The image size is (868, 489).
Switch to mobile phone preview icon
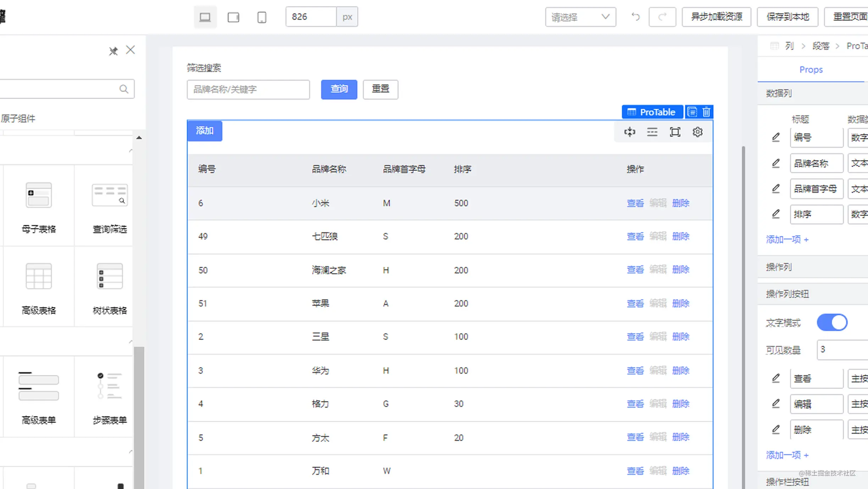[262, 17]
